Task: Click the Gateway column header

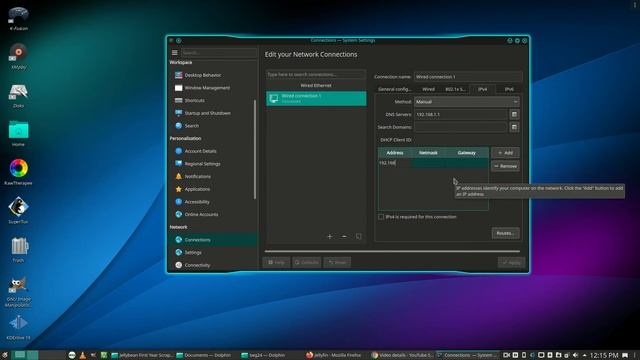Action: coord(467,153)
